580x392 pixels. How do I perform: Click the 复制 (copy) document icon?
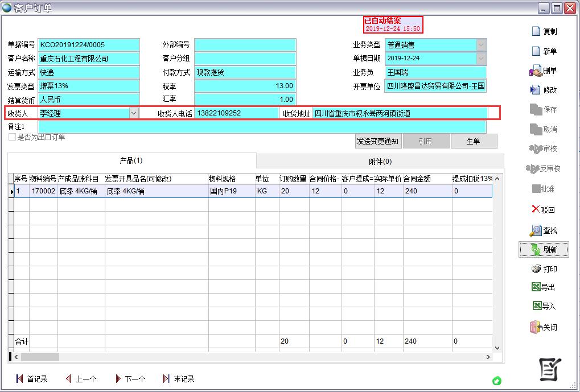tap(536, 31)
